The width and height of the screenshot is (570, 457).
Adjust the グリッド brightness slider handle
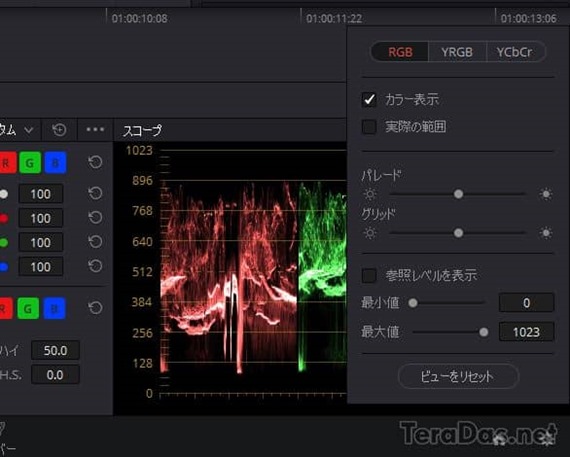(458, 233)
